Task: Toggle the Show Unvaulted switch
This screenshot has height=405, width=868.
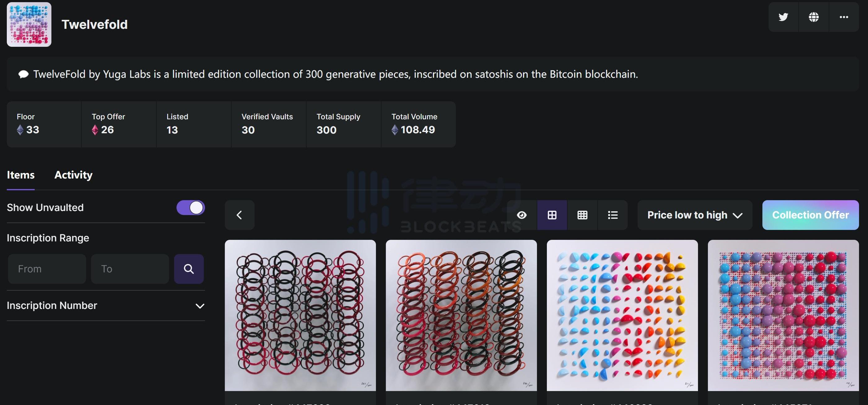Action: 190,208
